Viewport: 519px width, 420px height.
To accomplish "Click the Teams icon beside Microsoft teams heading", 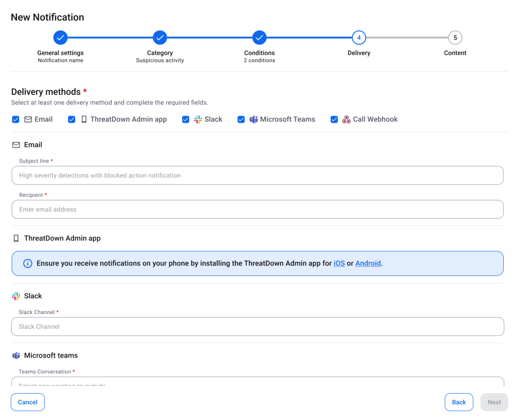I will click(x=16, y=356).
